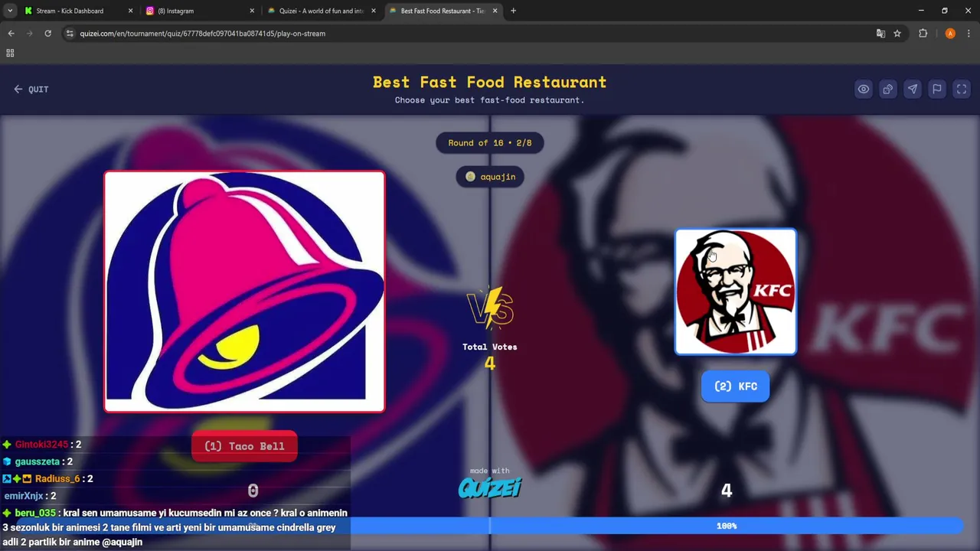Open the Chrome three-dot menu
Viewport: 980px width, 551px height.
point(969,34)
